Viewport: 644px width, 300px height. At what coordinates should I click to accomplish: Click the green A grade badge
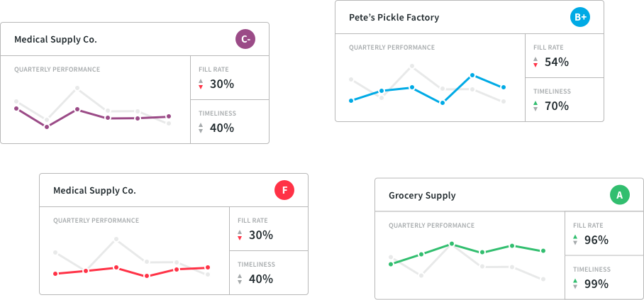click(x=619, y=195)
